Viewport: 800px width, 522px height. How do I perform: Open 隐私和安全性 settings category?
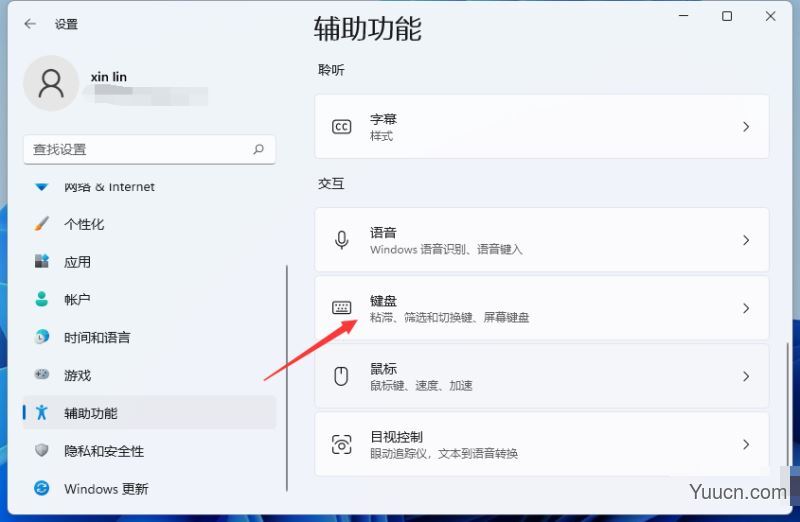(x=149, y=451)
